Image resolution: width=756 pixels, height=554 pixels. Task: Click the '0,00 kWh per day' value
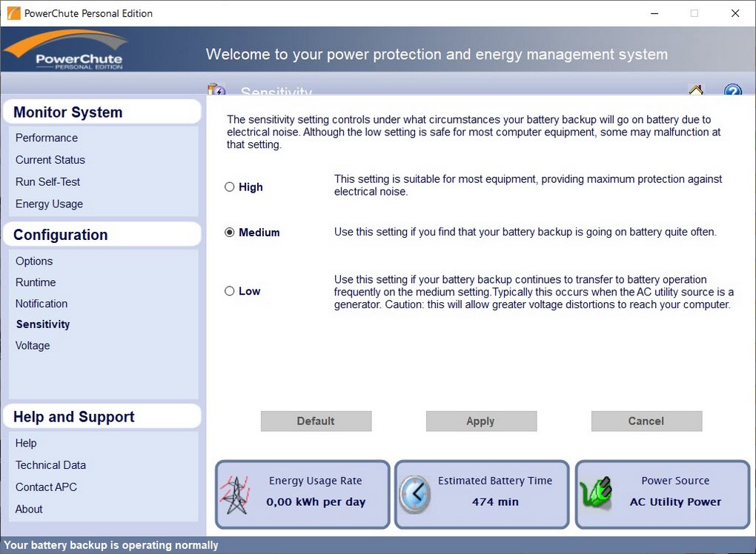click(x=316, y=502)
